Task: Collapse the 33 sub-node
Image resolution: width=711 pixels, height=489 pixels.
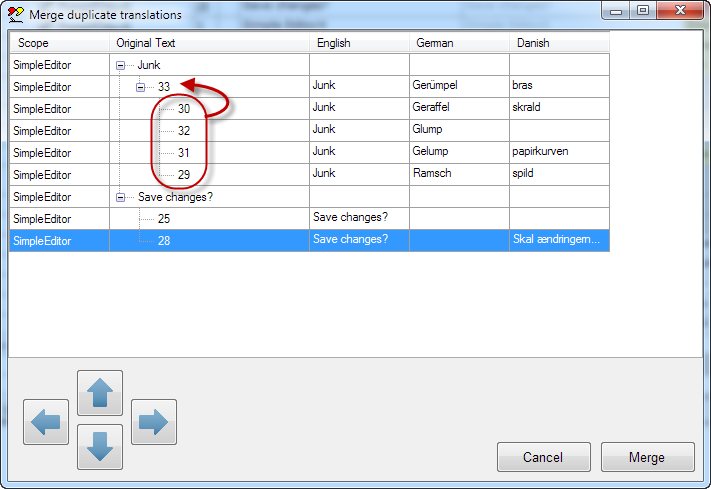Action: click(142, 87)
